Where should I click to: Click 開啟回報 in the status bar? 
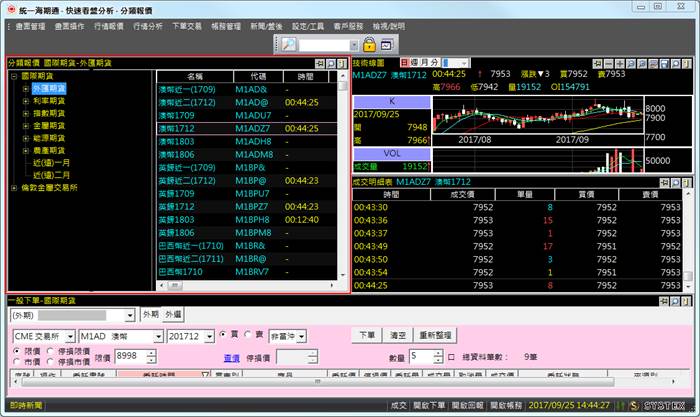(x=467, y=405)
